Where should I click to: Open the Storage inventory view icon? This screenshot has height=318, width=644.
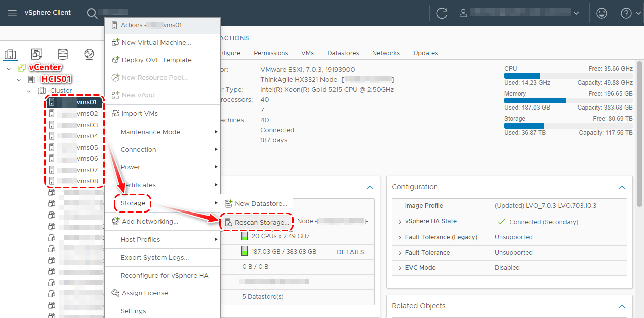click(x=62, y=54)
